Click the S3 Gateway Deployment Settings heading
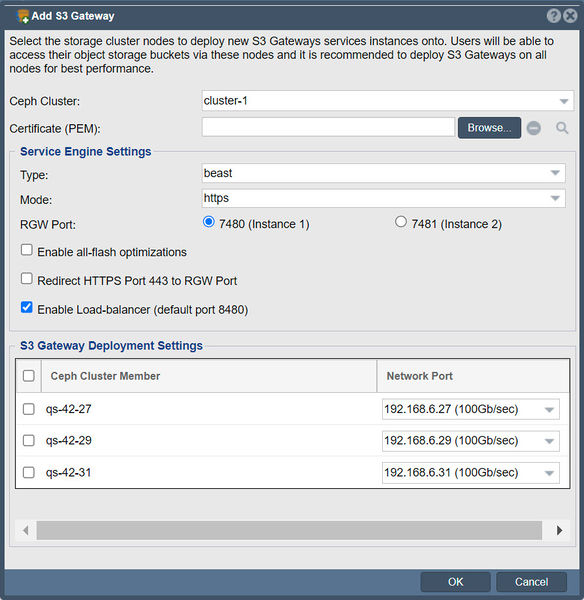The height and width of the screenshot is (600, 584). 111,346
